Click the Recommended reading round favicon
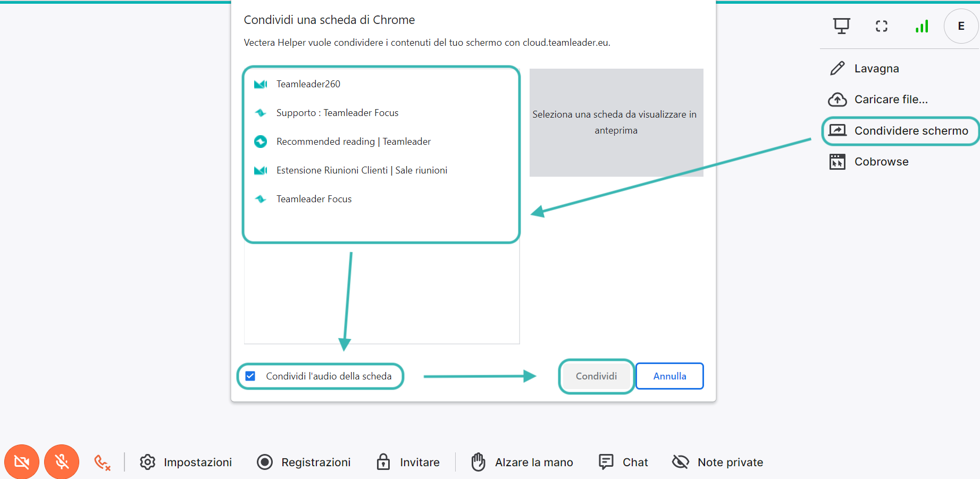The image size is (980, 479). [x=261, y=142]
